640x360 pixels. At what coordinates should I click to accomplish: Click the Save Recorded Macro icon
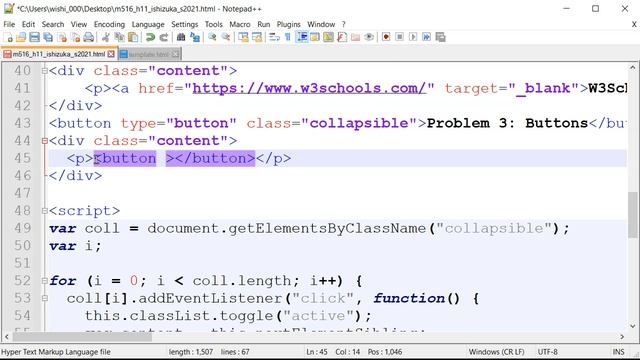click(x=440, y=38)
